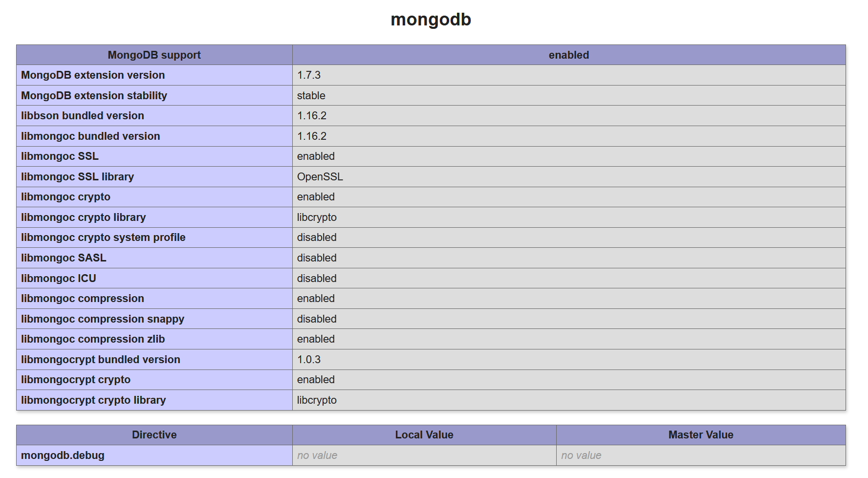Click the libmongoc SSL library label
Image resolution: width=868 pixels, height=478 pixels.
tap(77, 177)
